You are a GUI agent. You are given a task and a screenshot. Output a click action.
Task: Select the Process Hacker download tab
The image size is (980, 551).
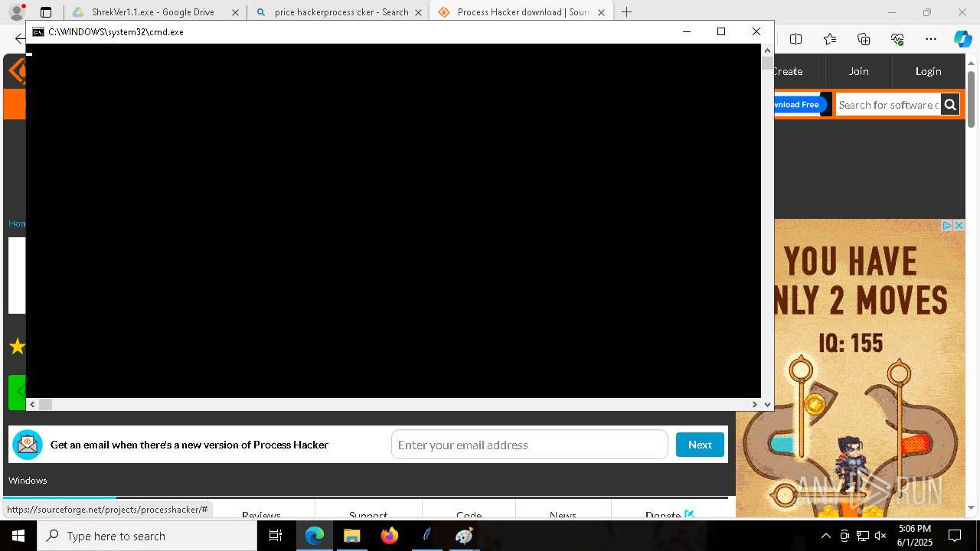(x=521, y=12)
